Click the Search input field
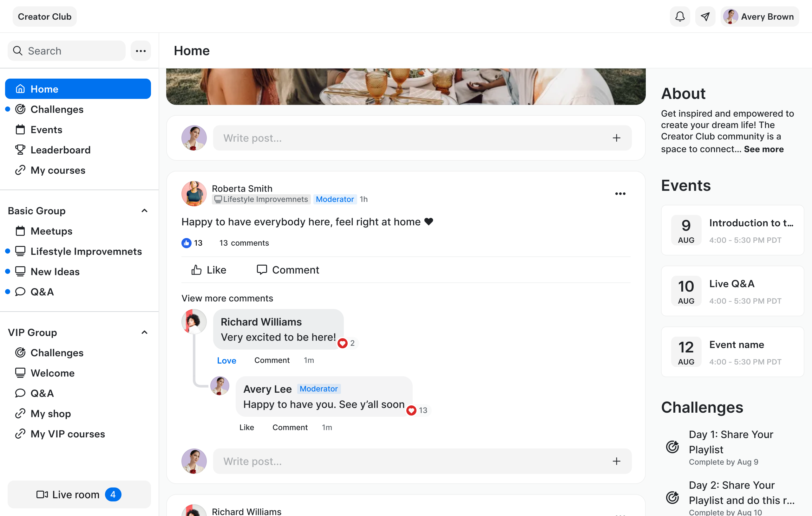 click(66, 51)
